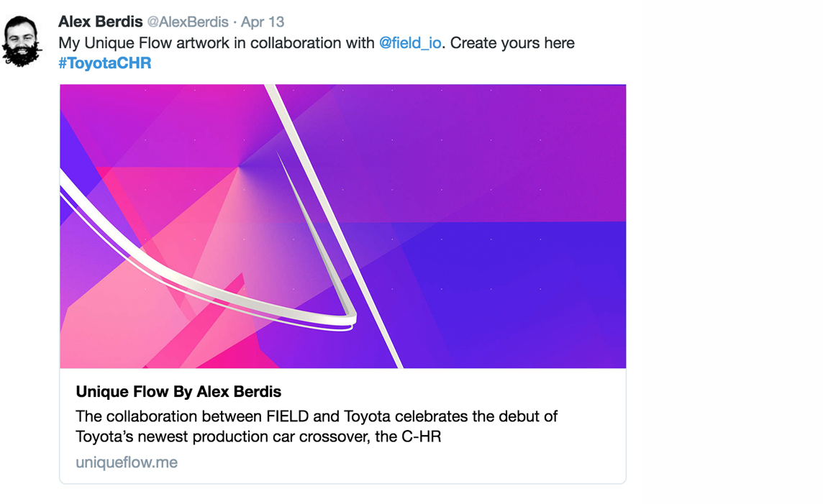Open the @AlexBerdis handle link
This screenshot has width=823, height=504.
point(188,22)
